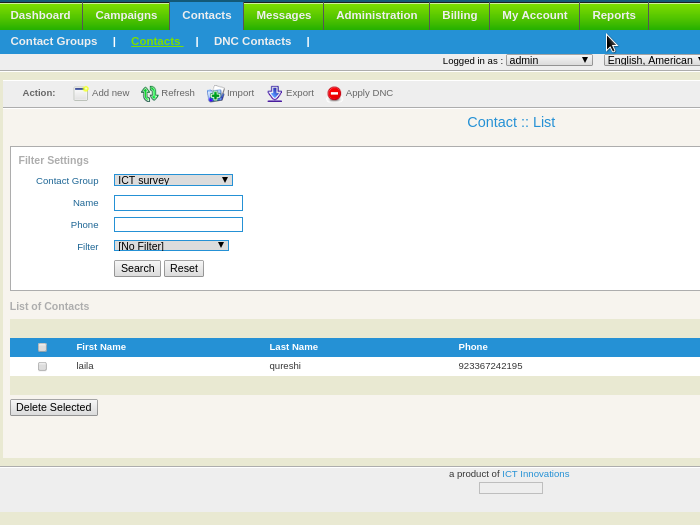Open the ICT Innovations footer link
700x525 pixels.
536,474
